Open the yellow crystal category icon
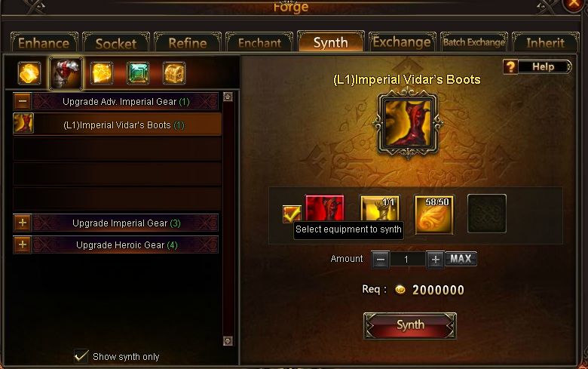The height and width of the screenshot is (369, 588). tap(102, 73)
